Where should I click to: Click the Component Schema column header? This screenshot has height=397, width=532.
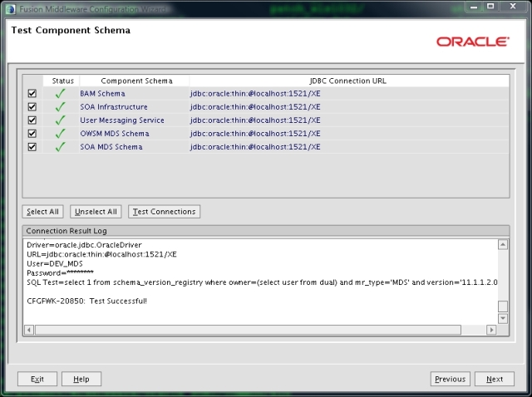[x=135, y=81]
